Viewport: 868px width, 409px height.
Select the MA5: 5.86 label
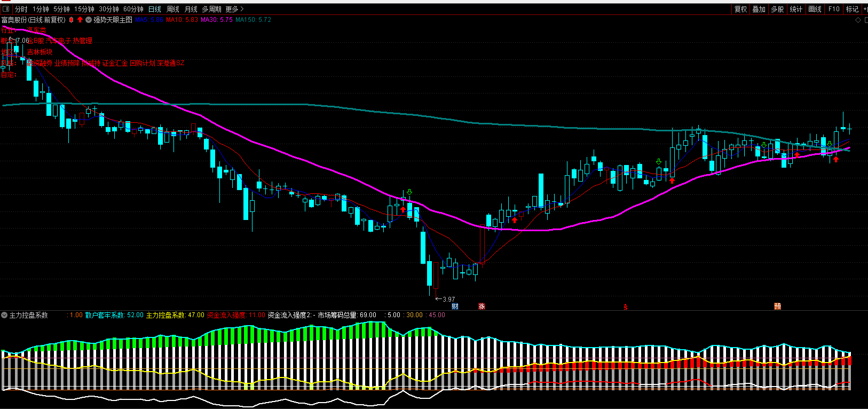coord(149,20)
